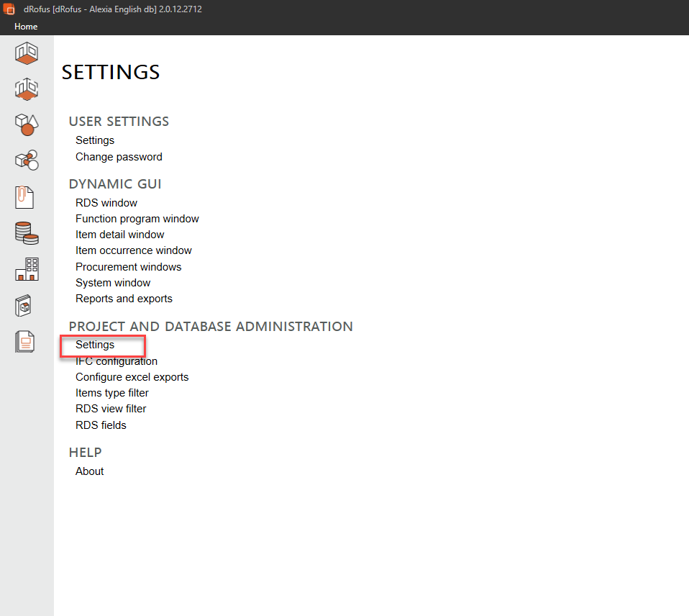
Task: Open the Rooms module icon in sidebar
Action: 27,53
